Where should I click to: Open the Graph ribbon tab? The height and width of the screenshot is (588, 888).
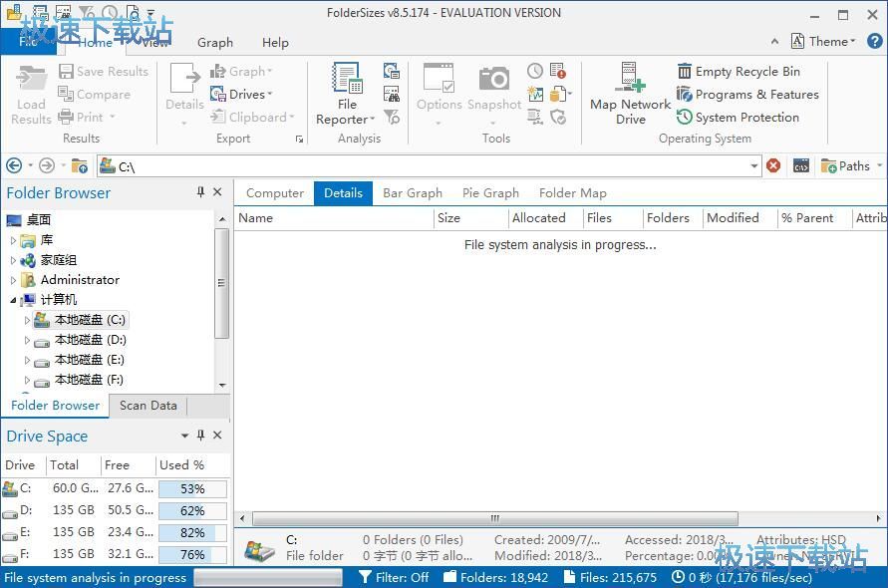[x=215, y=43]
